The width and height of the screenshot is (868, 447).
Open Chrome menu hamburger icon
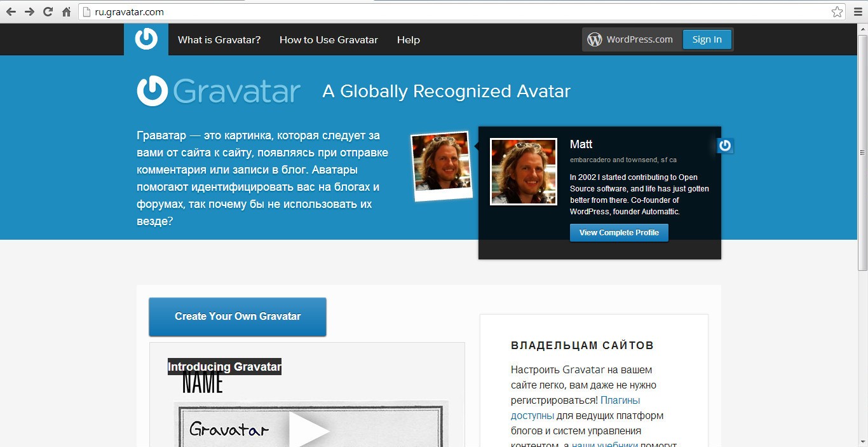pos(858,11)
